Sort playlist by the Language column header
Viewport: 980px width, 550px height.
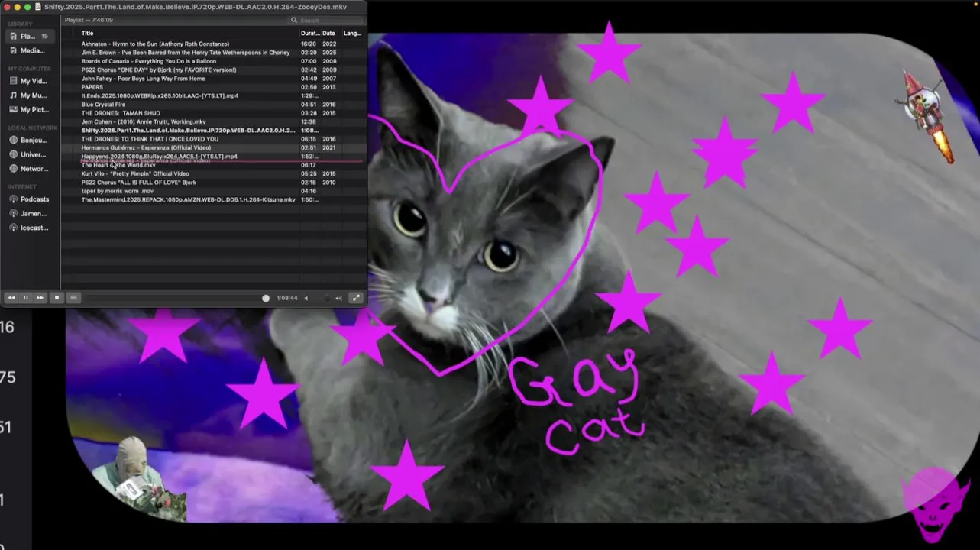click(x=352, y=34)
